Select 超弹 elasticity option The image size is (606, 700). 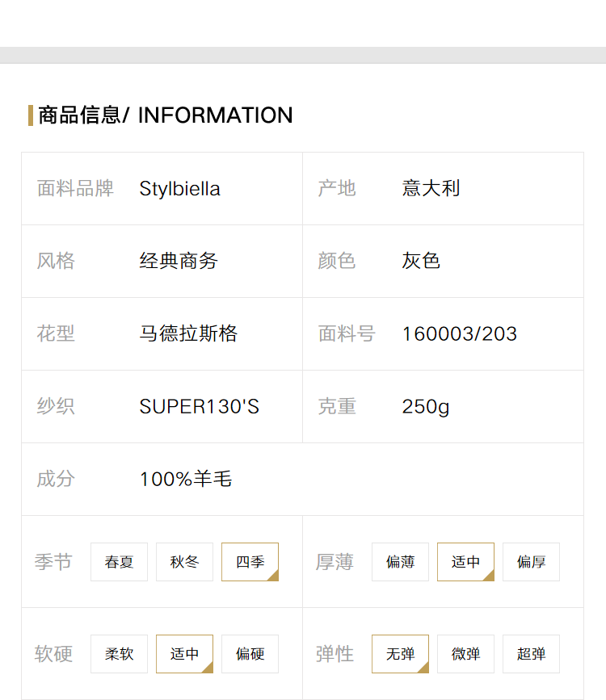click(x=531, y=653)
